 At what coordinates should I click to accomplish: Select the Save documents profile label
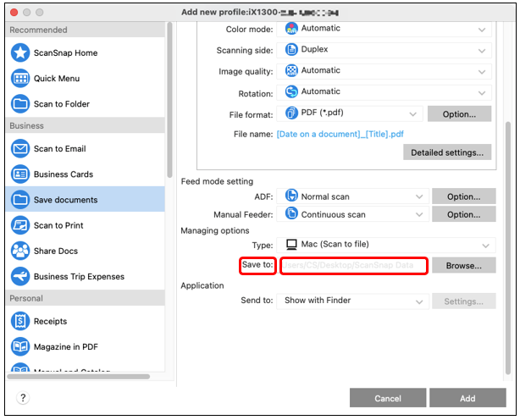click(x=66, y=200)
